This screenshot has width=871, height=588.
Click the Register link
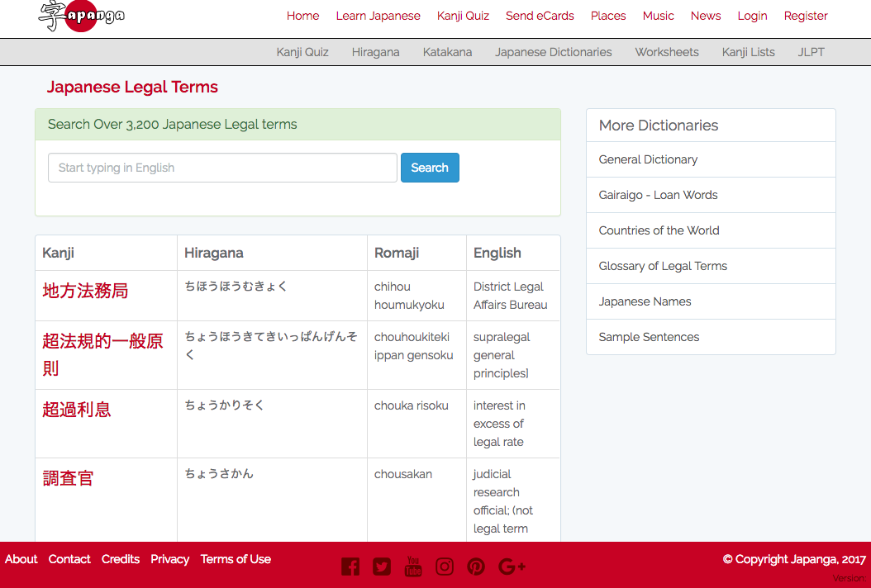coord(806,16)
